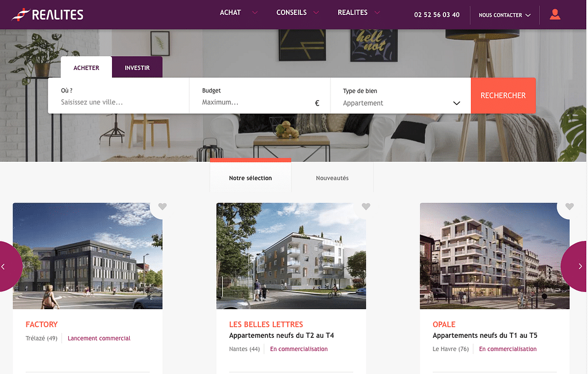Click the euro symbol in Budget field
588x374 pixels.
pyautogui.click(x=317, y=103)
